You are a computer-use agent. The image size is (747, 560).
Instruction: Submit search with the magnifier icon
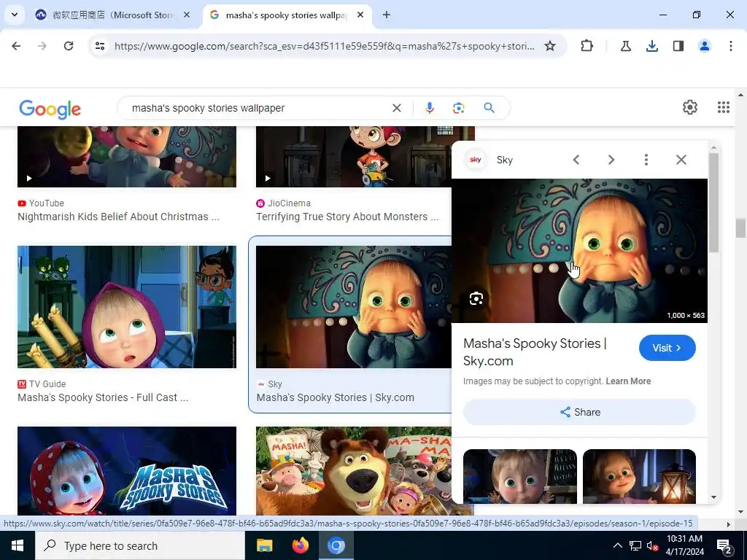[489, 108]
